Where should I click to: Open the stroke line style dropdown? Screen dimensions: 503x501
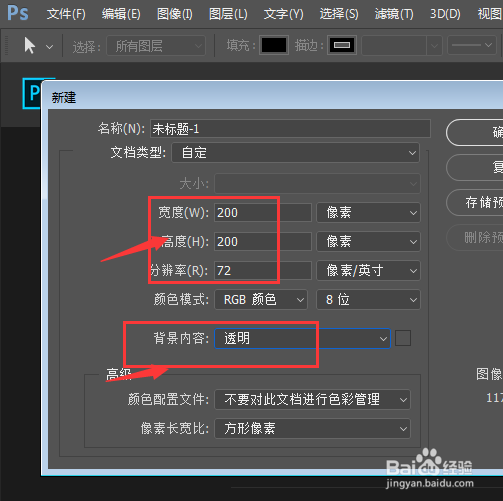pos(472,45)
